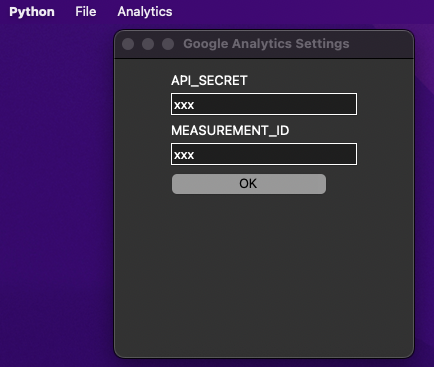Open the Analytics menu
Viewport: 434px width, 367px height.
[x=145, y=12]
